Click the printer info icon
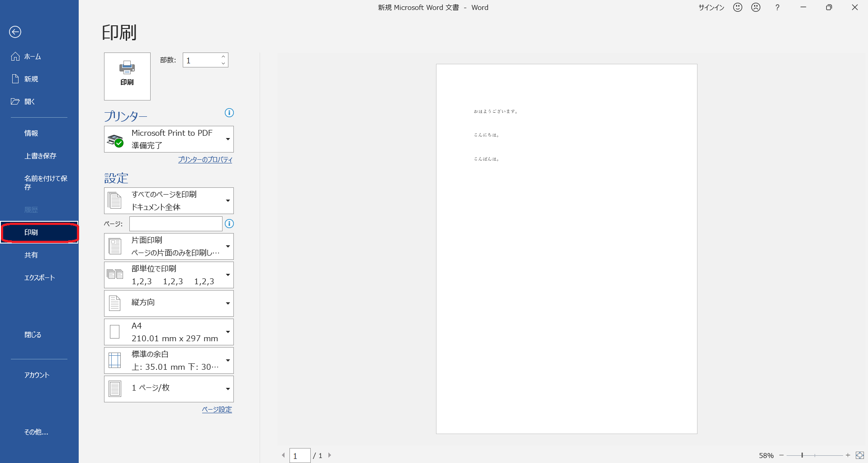 pyautogui.click(x=229, y=113)
